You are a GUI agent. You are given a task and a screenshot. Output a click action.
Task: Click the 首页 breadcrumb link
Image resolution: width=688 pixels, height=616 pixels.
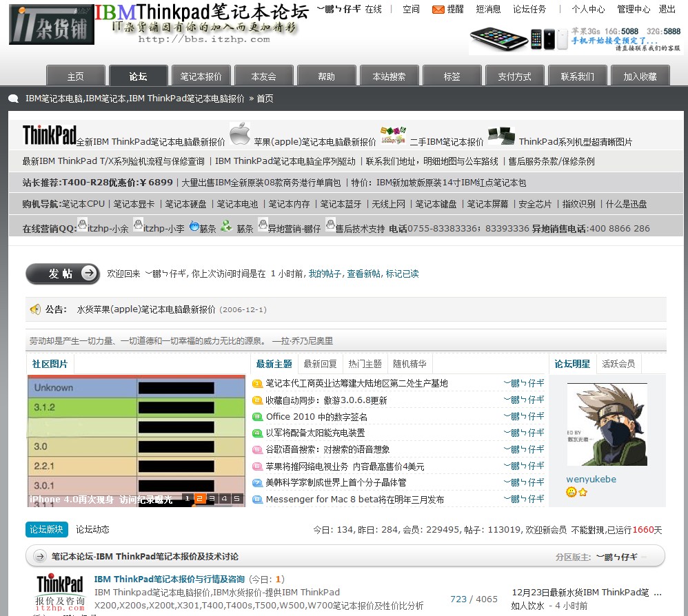click(x=265, y=99)
